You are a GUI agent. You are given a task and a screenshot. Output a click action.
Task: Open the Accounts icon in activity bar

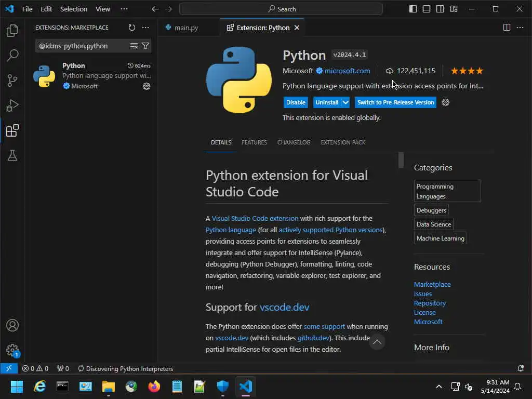point(12,325)
